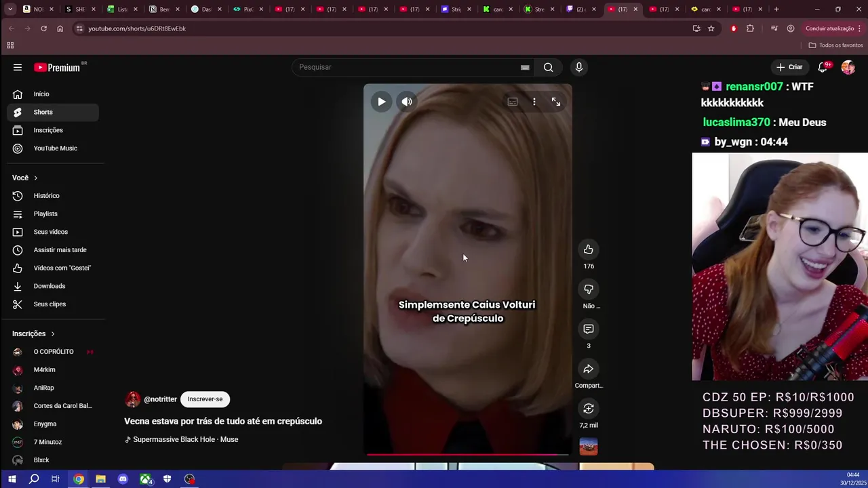This screenshot has height=488, width=868.
Task: Click the address bar URL
Action: click(x=137, y=28)
